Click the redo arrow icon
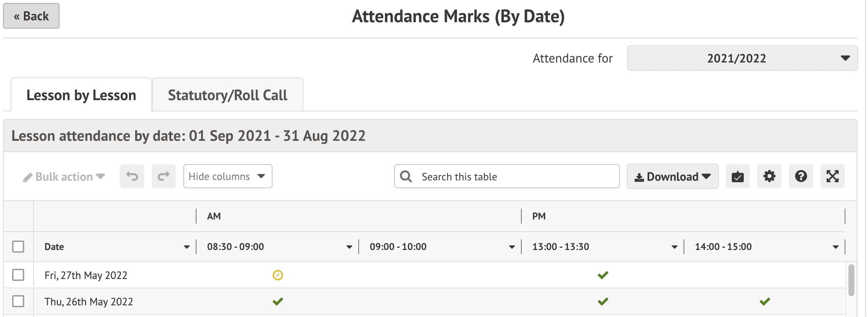Image resolution: width=868 pixels, height=317 pixels. coord(164,176)
